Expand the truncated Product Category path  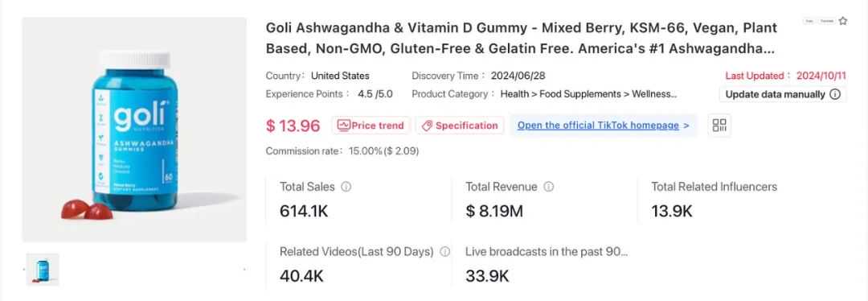point(588,94)
